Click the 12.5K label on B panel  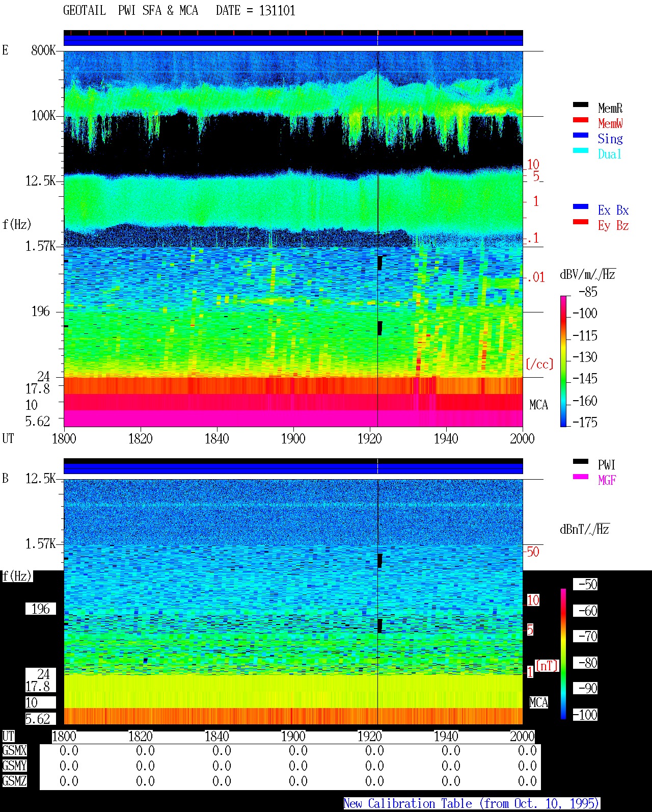click(x=41, y=479)
